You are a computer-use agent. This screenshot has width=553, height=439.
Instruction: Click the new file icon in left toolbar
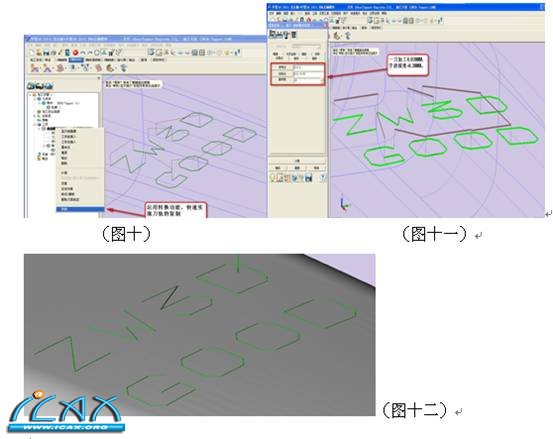(32, 53)
